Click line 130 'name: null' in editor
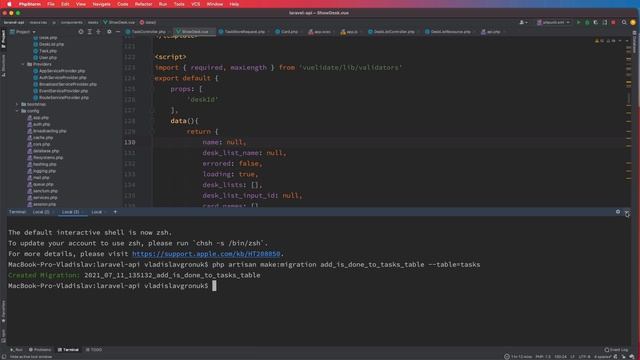Screen dimensions: 640x360 [224, 142]
